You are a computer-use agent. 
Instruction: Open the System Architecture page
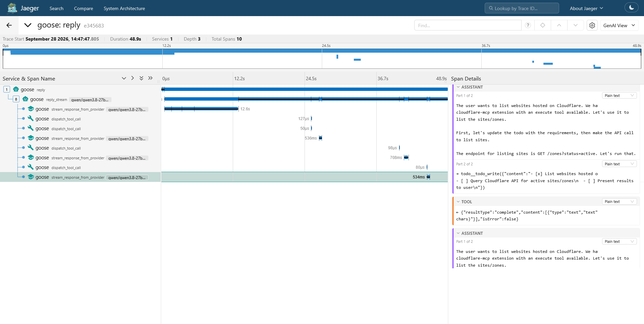124,8
